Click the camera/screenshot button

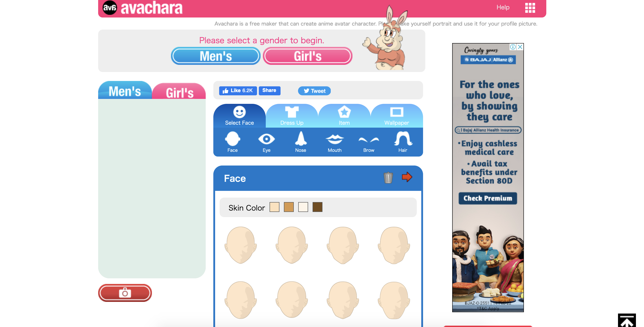(125, 293)
